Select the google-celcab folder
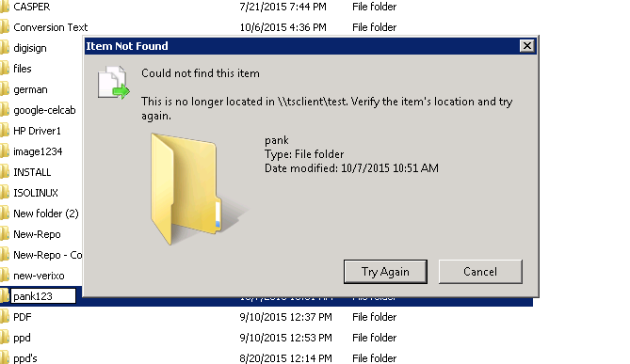 (44, 110)
